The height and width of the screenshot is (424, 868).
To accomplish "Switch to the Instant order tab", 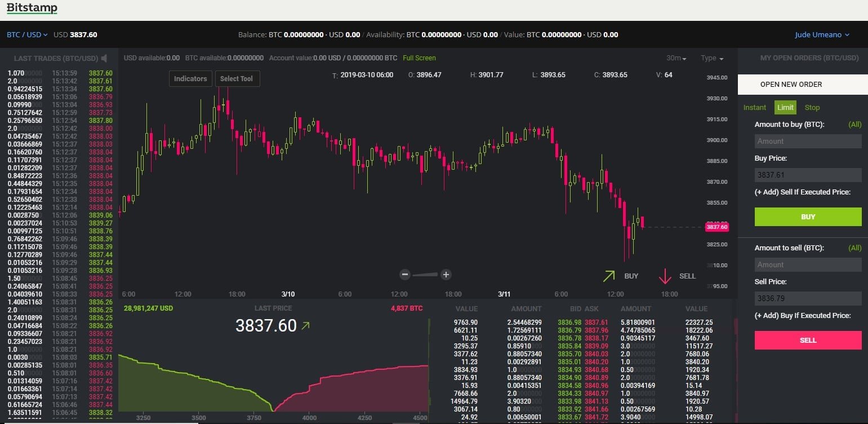I will tap(755, 107).
